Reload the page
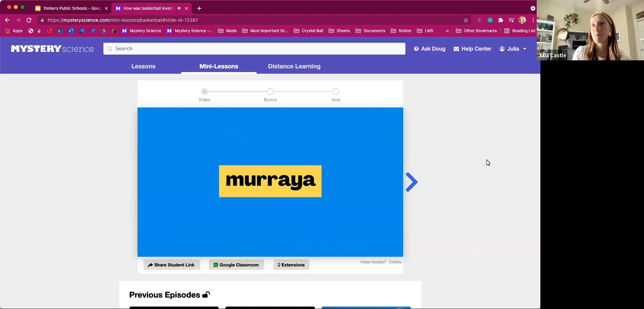This screenshot has height=309, width=644. 29,20
